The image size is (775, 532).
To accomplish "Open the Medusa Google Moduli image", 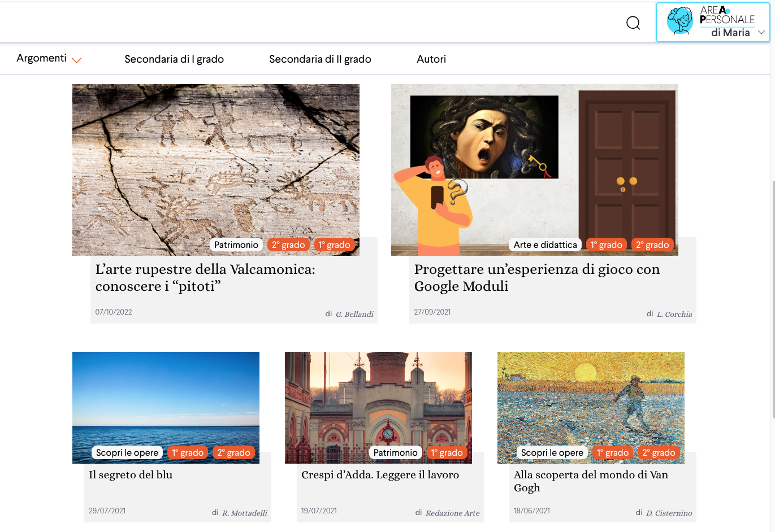I will (535, 169).
